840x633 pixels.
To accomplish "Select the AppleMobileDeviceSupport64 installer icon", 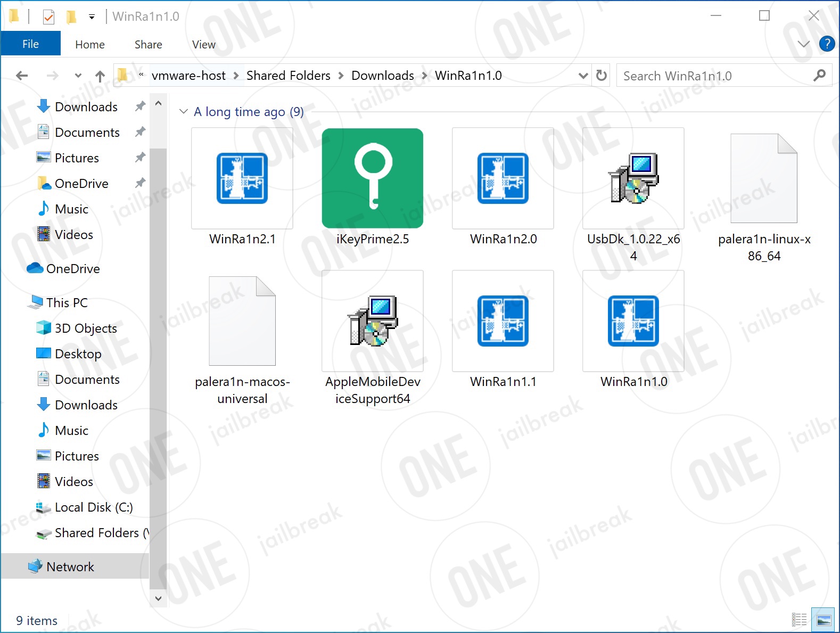I will coord(373,321).
